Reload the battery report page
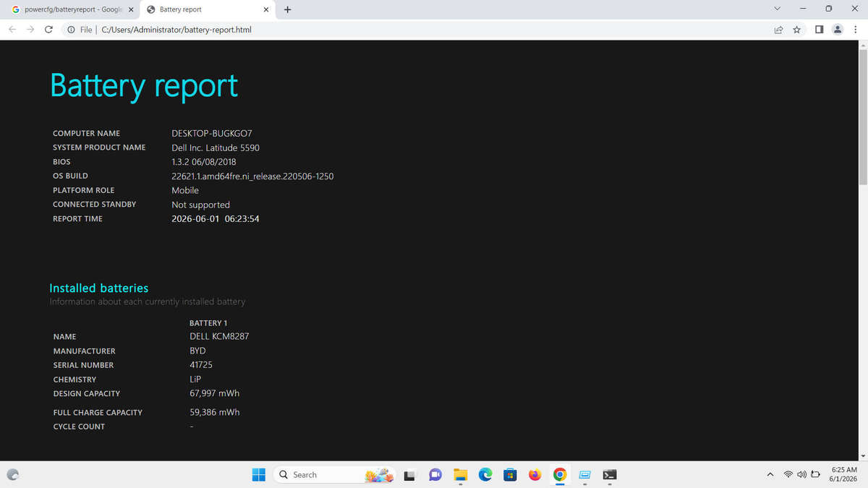The height and width of the screenshot is (488, 868). click(x=48, y=30)
